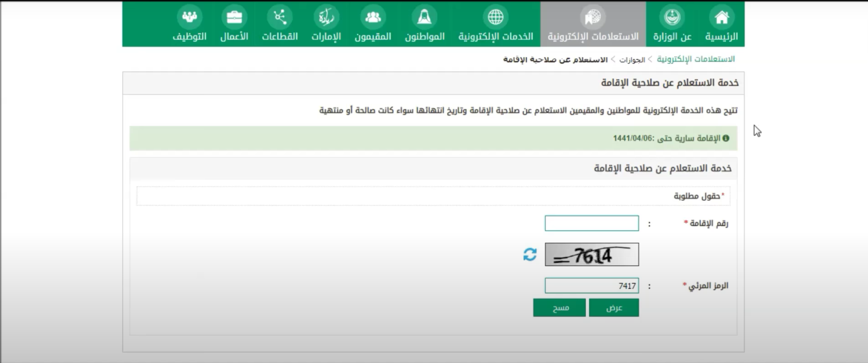Refresh the captcha image
Viewport: 868px width, 363px height.
[x=530, y=254]
